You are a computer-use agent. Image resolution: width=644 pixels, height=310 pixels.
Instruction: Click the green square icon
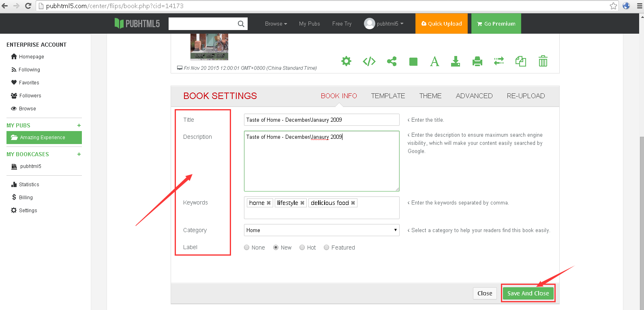coord(413,62)
